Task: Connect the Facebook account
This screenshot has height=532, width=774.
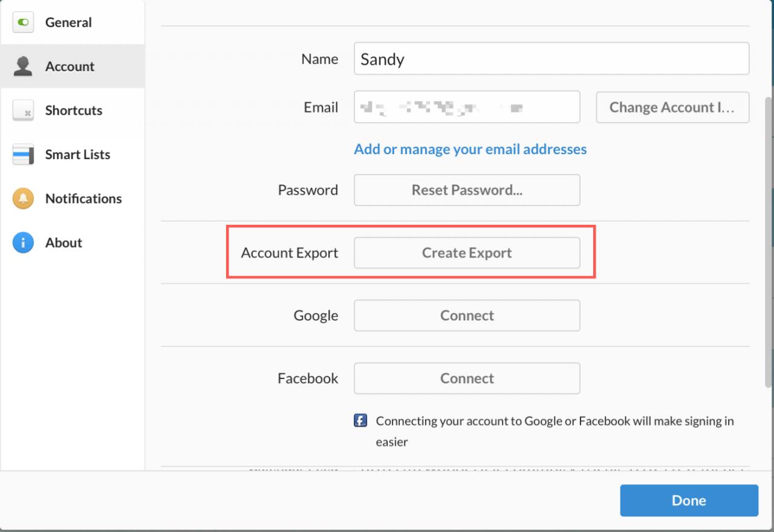Action: click(467, 378)
